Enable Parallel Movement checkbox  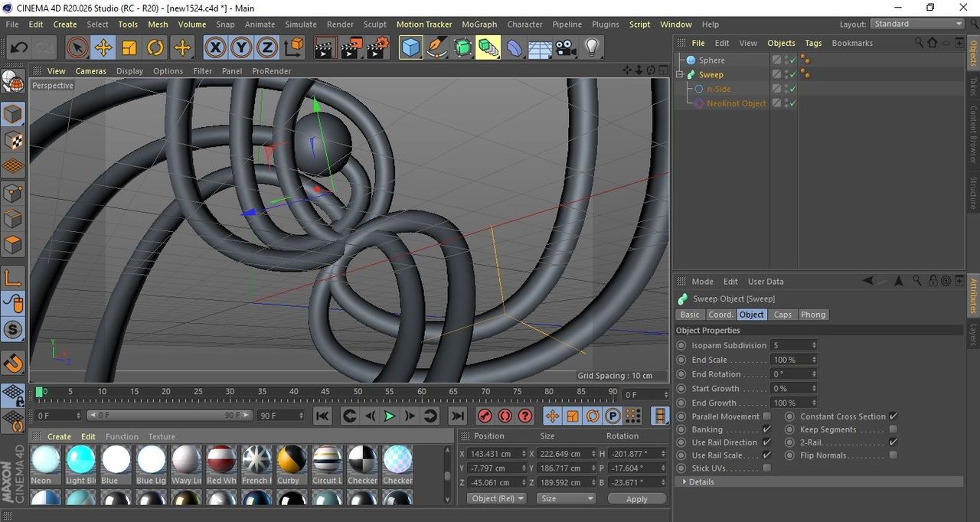coord(766,416)
